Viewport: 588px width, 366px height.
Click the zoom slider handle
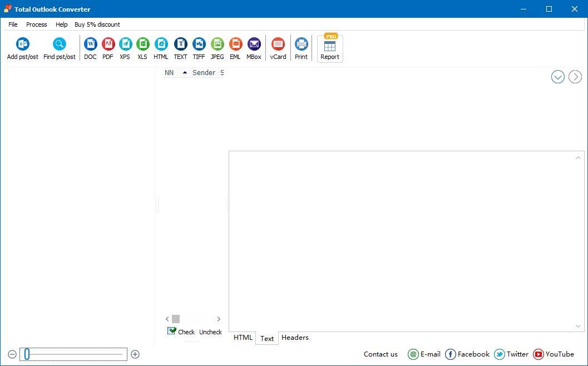point(27,354)
